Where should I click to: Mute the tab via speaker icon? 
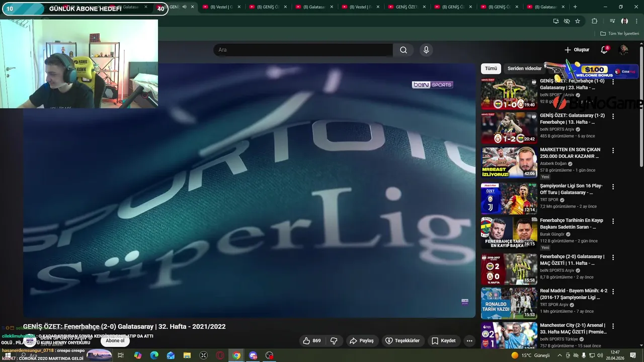(184, 7)
